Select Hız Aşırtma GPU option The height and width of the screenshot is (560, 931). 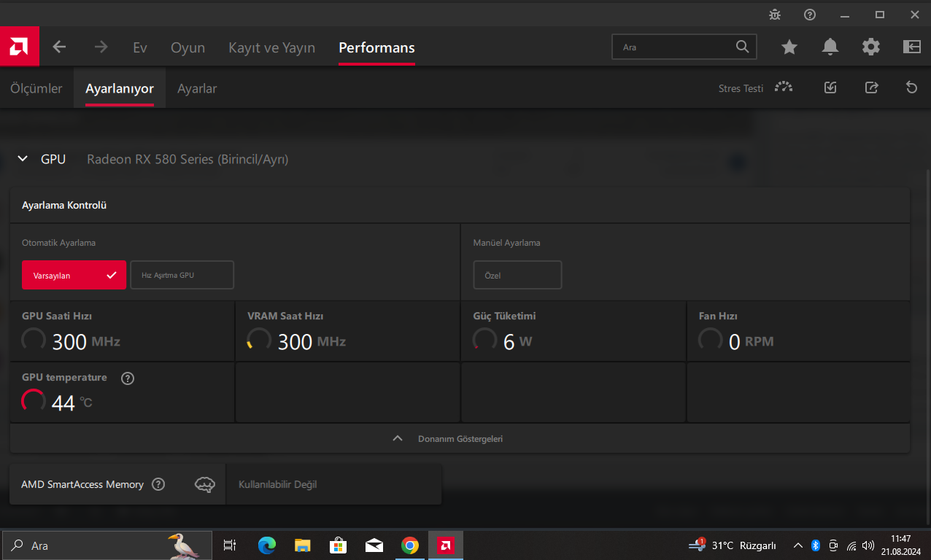(x=182, y=275)
